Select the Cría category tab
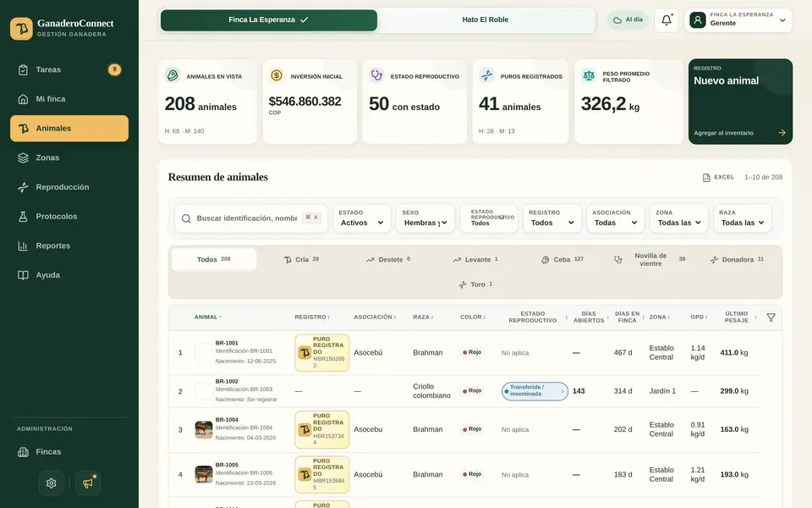The width and height of the screenshot is (812, 508). [301, 260]
